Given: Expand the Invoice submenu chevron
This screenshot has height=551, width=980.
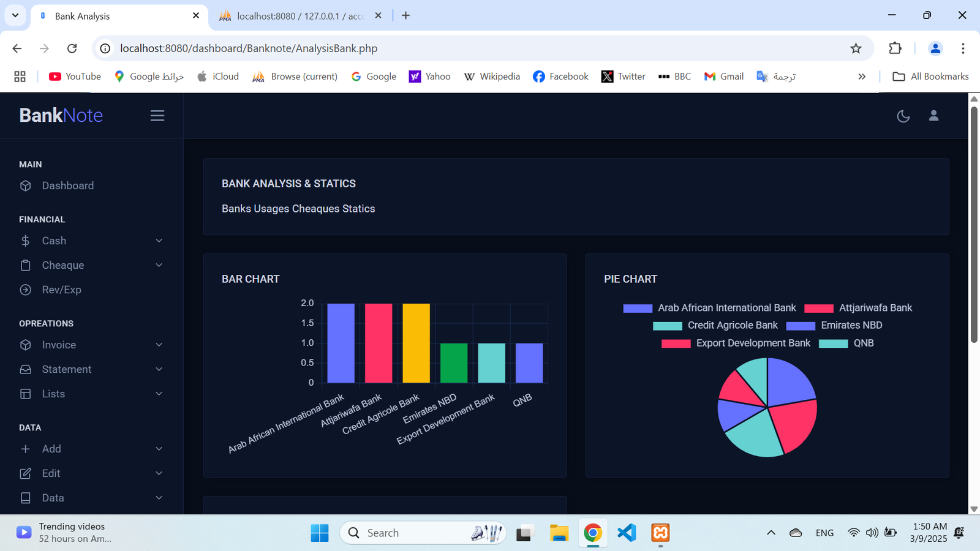Looking at the screenshot, I should coord(159,345).
